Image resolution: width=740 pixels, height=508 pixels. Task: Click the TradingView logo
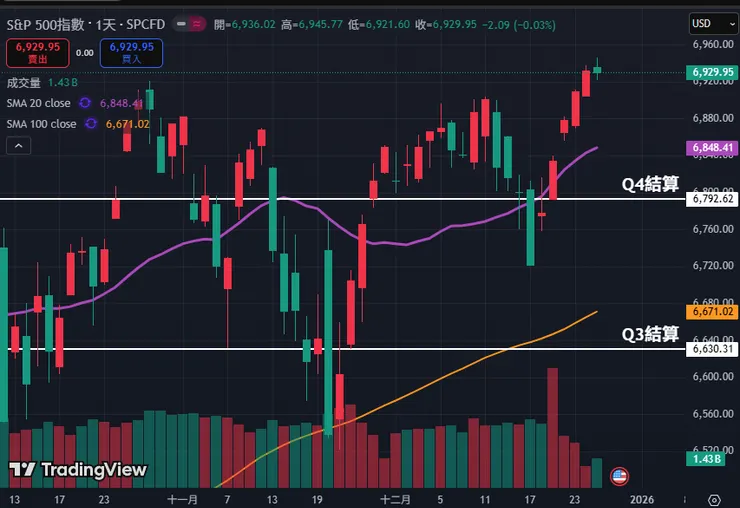coord(78,470)
